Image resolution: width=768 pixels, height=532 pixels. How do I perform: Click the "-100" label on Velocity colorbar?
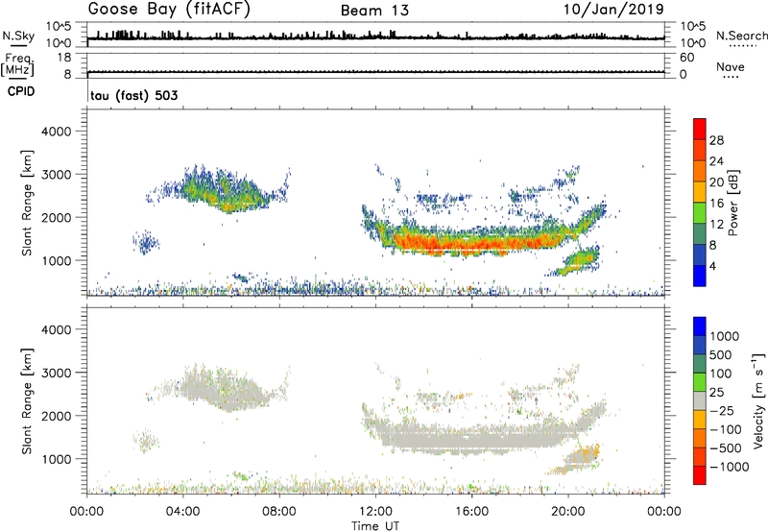(726, 429)
